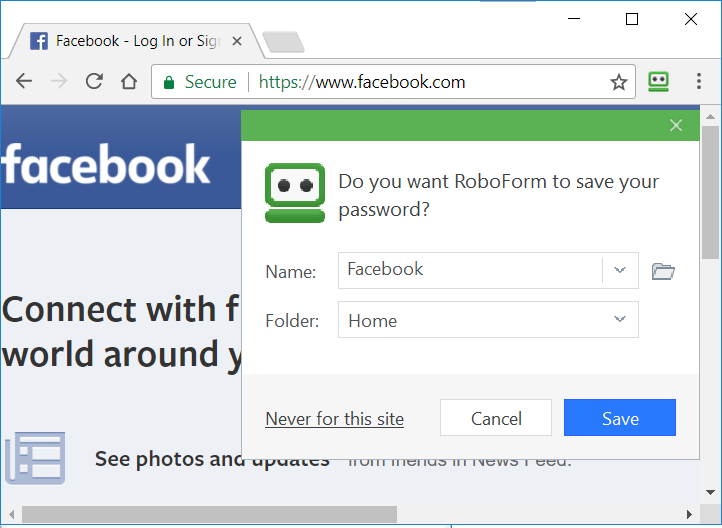Image resolution: width=722 pixels, height=528 pixels.
Task: Click the RoboForm robot logo in dialog
Action: point(295,193)
